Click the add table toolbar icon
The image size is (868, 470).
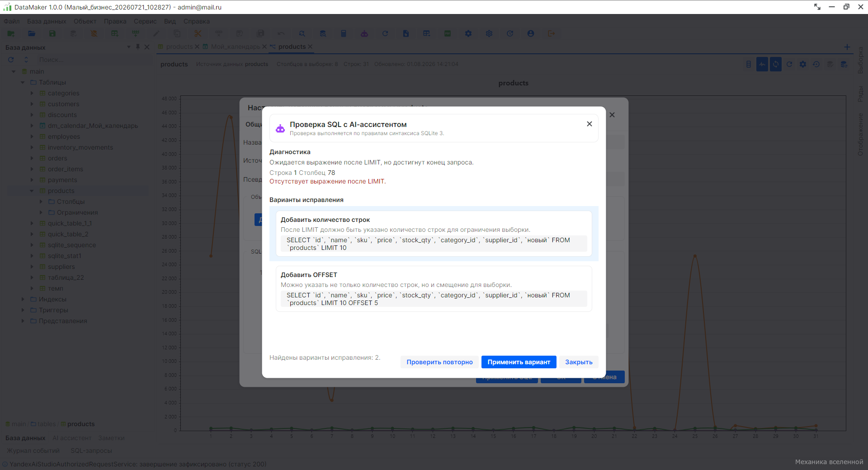click(x=115, y=33)
